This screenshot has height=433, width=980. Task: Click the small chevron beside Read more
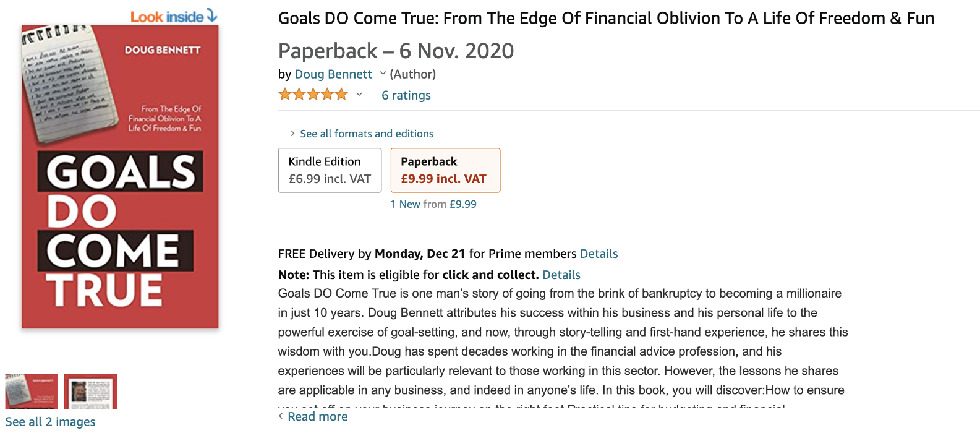[281, 416]
